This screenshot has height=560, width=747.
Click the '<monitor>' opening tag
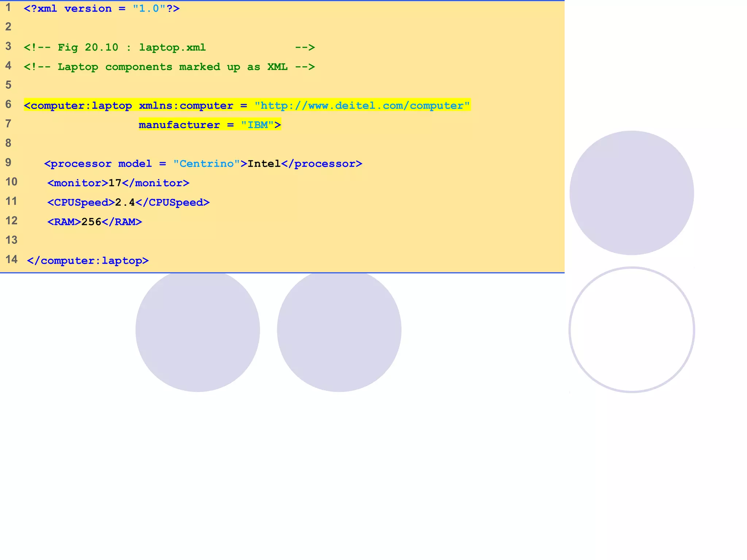pos(78,183)
